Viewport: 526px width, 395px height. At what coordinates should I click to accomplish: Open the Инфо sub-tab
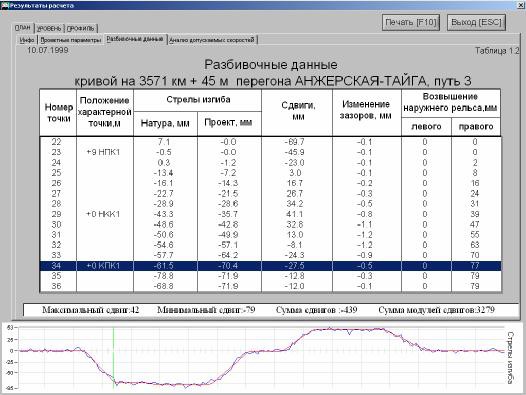(27, 40)
